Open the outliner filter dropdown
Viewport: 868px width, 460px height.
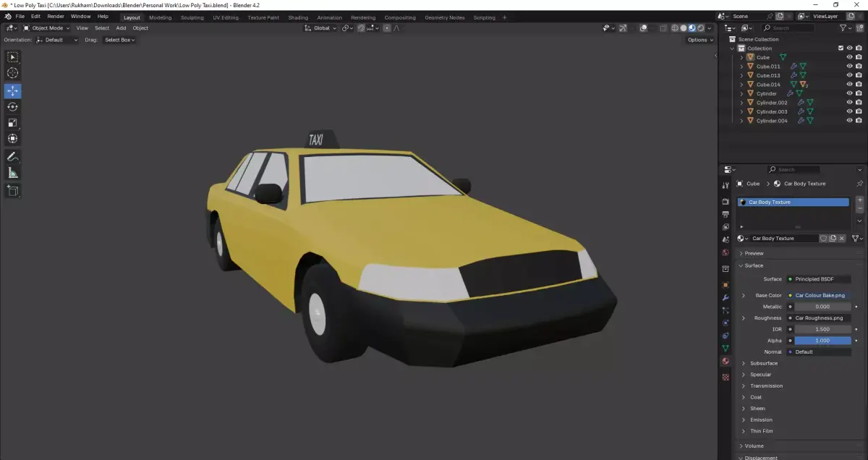[x=846, y=28]
